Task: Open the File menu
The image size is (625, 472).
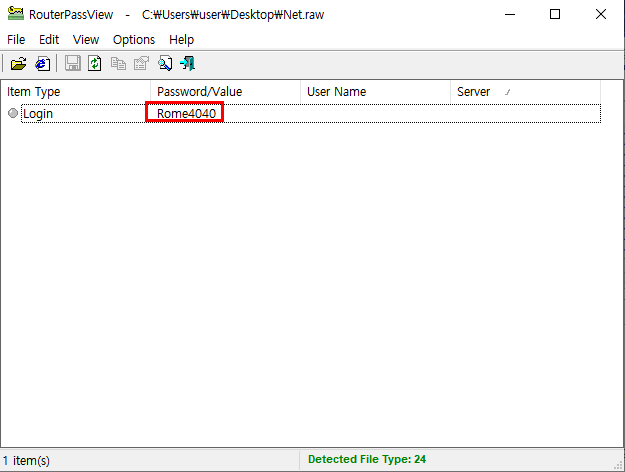Action: coord(16,40)
